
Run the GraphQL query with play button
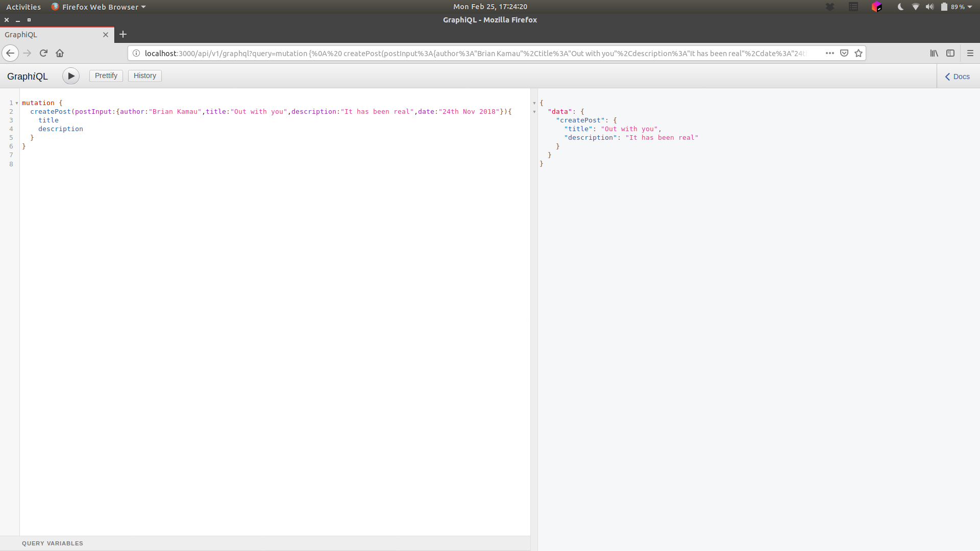(x=71, y=76)
